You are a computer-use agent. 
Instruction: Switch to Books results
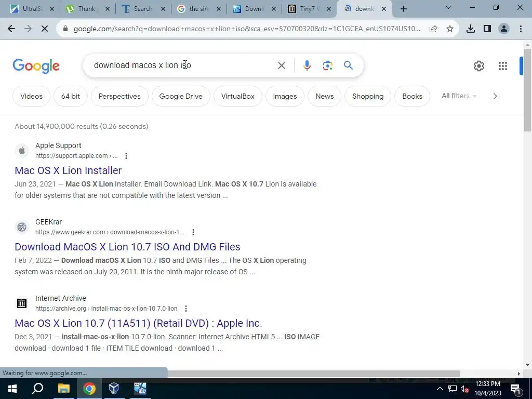[412, 96]
